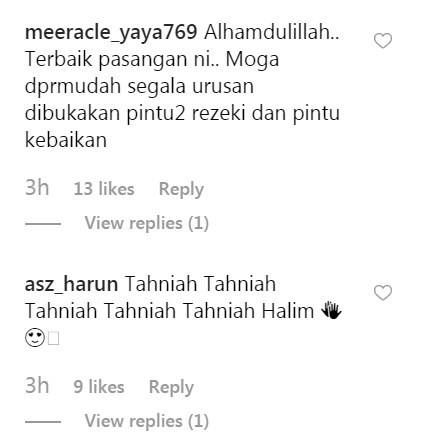Click the word "kebaikan" in first comment
421x446 pixels.
click(66, 140)
